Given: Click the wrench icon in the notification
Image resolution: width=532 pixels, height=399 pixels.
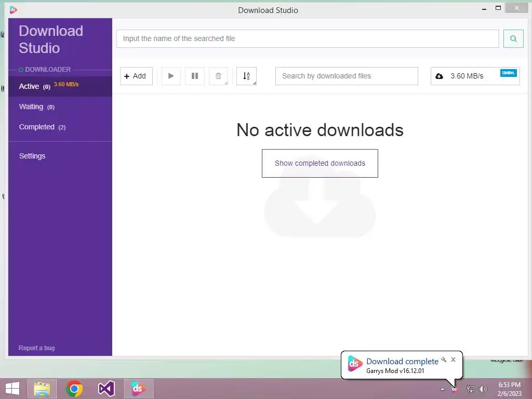Looking at the screenshot, I should [444, 360].
